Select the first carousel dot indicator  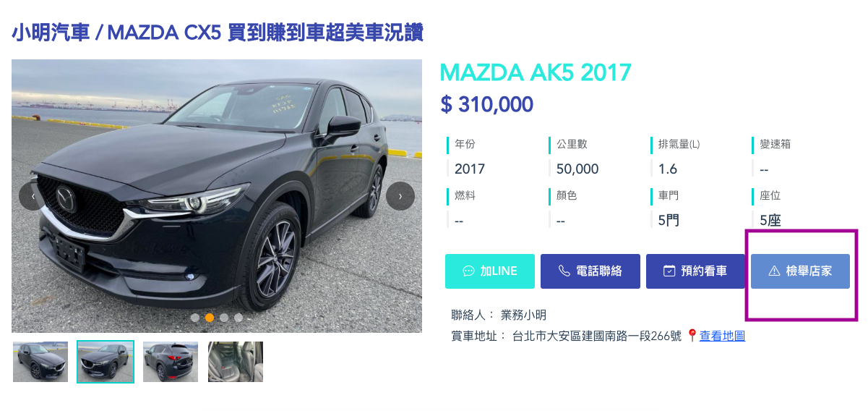[x=195, y=318]
